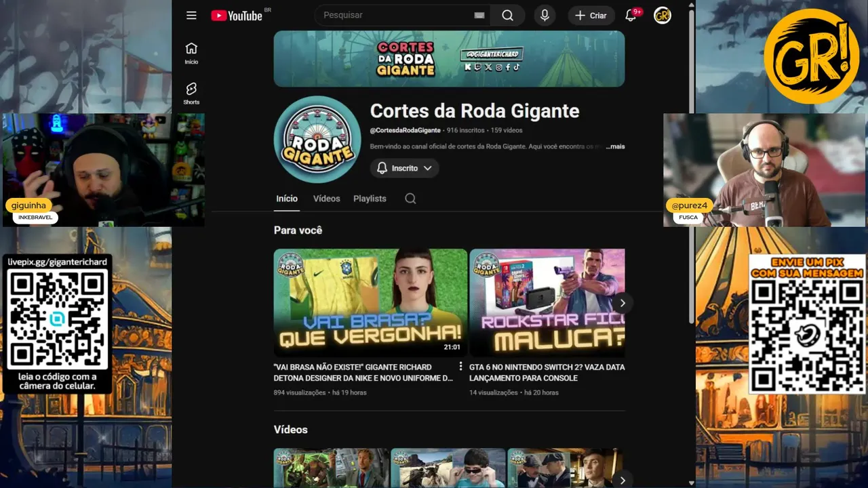The height and width of the screenshot is (488, 868).
Task: Click the YouTube logo
Action: pos(237,16)
